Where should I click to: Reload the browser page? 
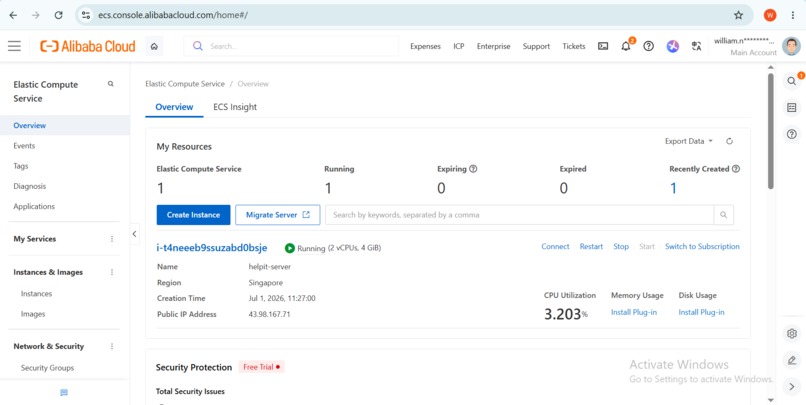(59, 15)
